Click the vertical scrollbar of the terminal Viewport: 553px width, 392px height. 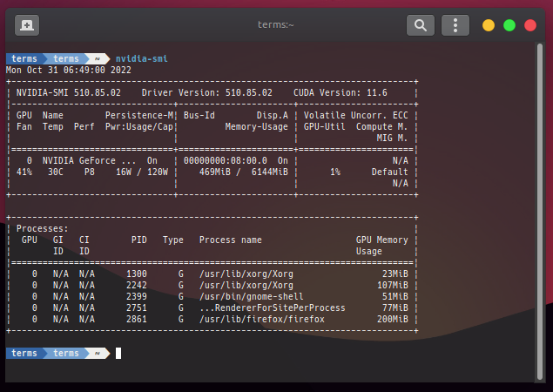[540, 212]
